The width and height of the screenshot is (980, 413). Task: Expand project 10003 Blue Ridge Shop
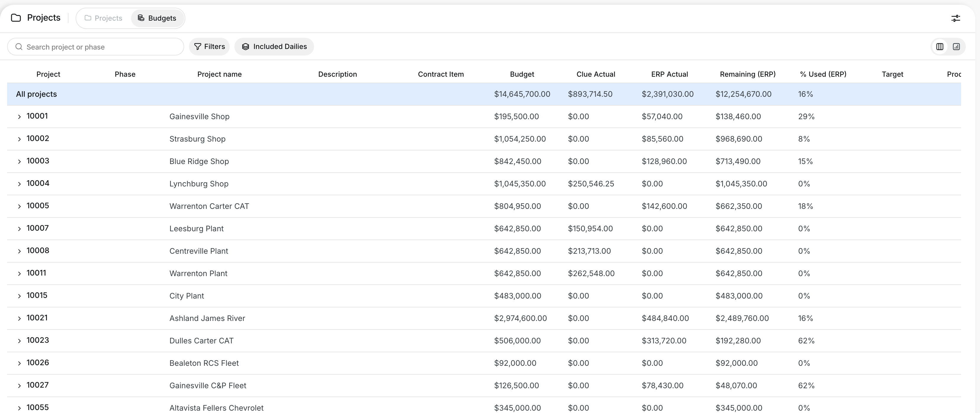(x=19, y=162)
